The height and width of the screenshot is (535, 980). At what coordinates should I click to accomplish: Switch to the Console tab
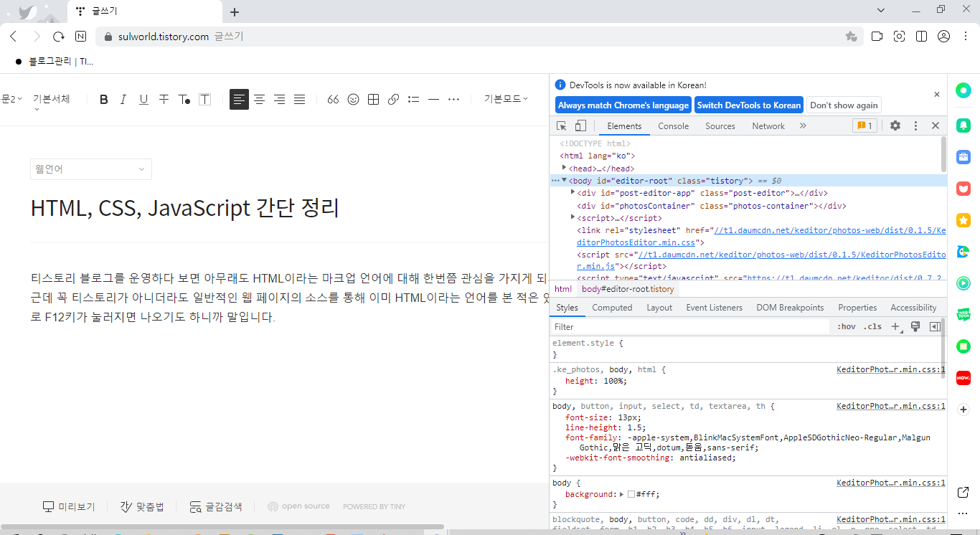click(x=674, y=126)
